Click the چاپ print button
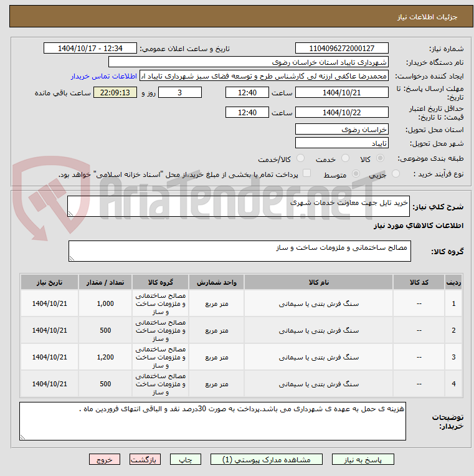Viewport: 474px width, 476px height. 186,459
